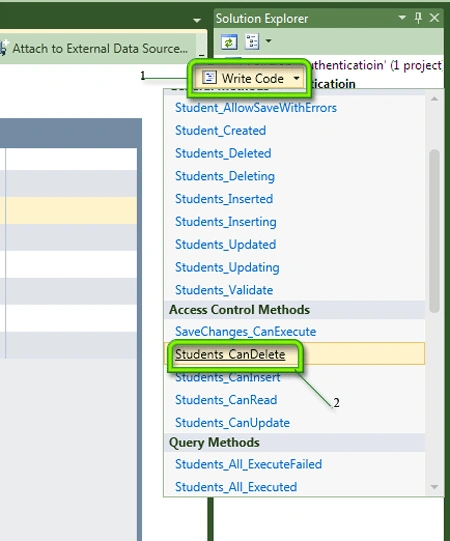Click Attach to External Data Source icon
Screen dimensions: 450x541
click(x=3, y=48)
